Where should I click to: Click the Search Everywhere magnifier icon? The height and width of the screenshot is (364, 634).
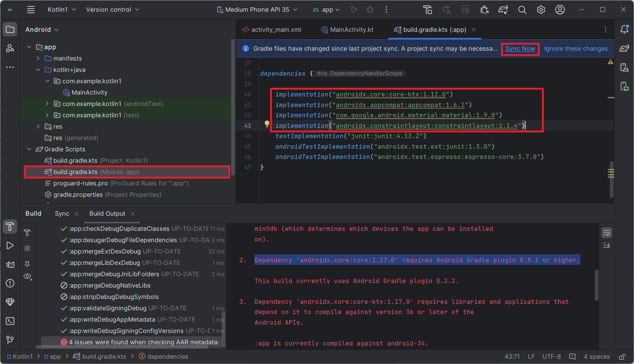[x=522, y=10]
